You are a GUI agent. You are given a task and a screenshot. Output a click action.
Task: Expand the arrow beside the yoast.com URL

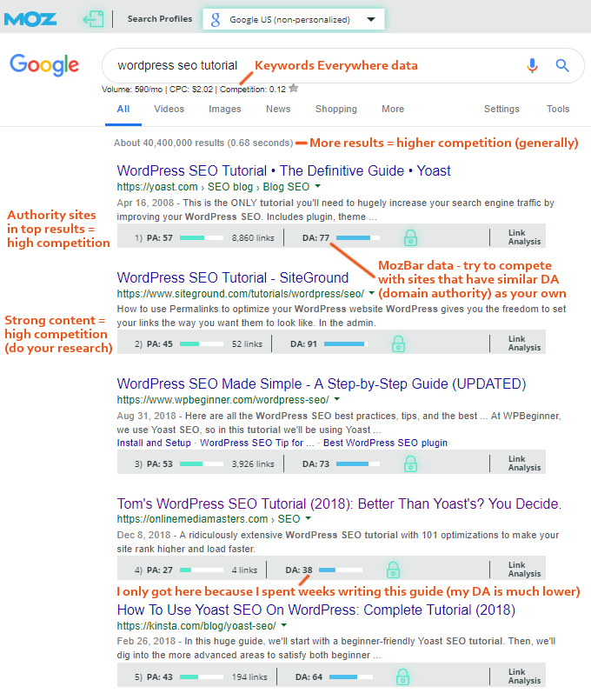pos(318,186)
